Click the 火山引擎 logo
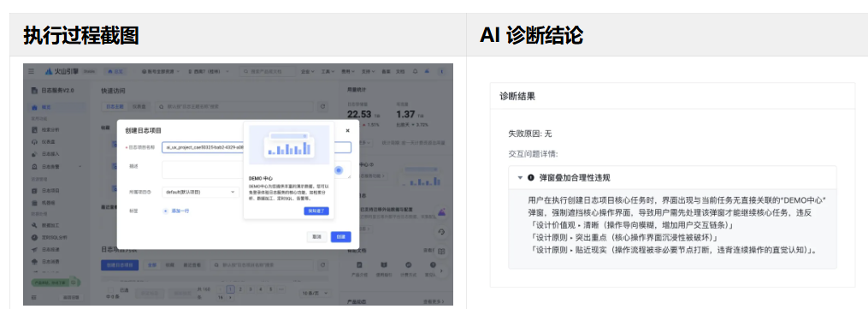The width and height of the screenshot is (868, 309). (62, 71)
